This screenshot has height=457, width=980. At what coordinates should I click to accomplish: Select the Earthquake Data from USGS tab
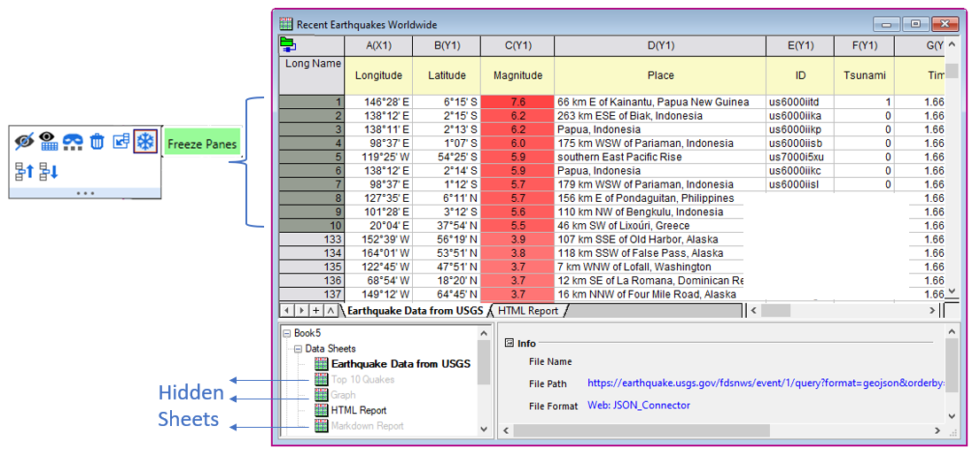(415, 311)
